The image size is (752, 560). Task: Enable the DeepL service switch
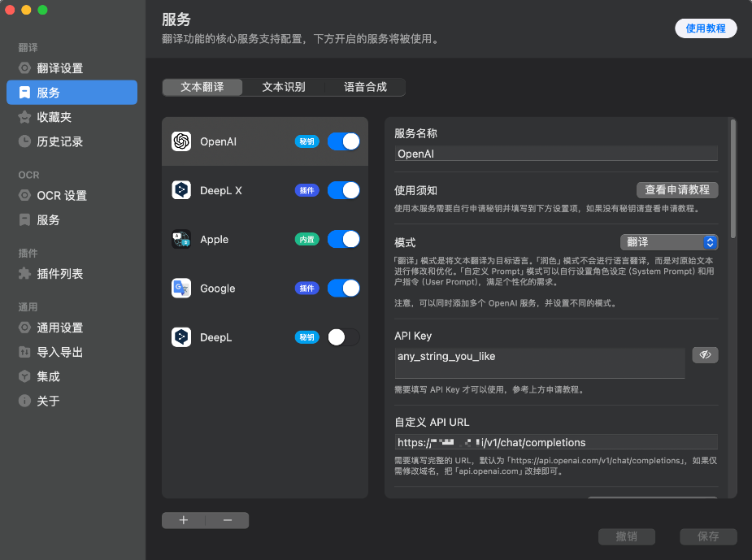344,337
